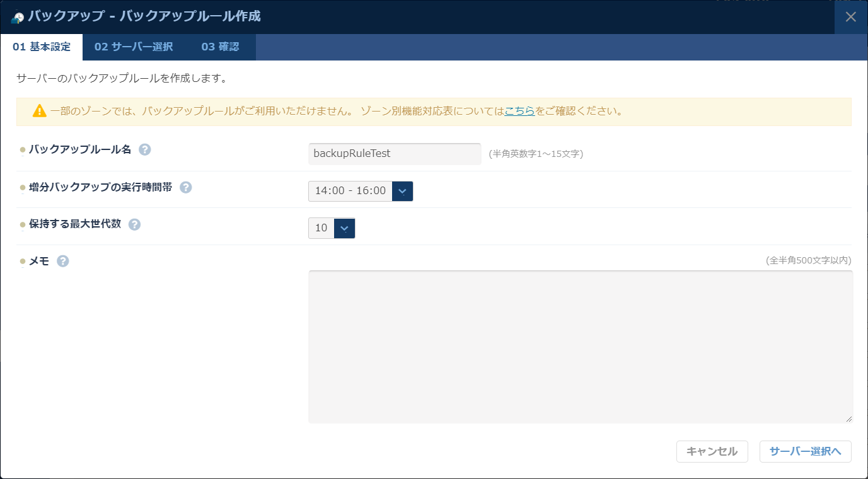Close the backup rule creation dialog
This screenshot has height=479, width=868.
tap(851, 17)
